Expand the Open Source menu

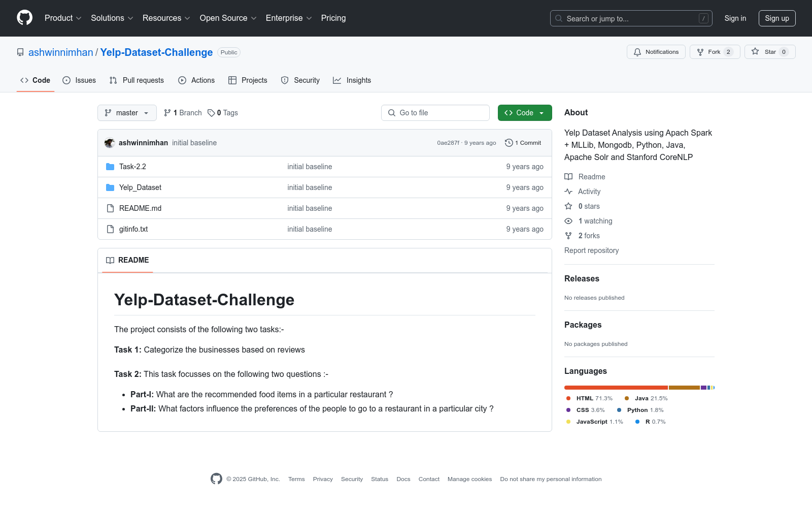(228, 18)
